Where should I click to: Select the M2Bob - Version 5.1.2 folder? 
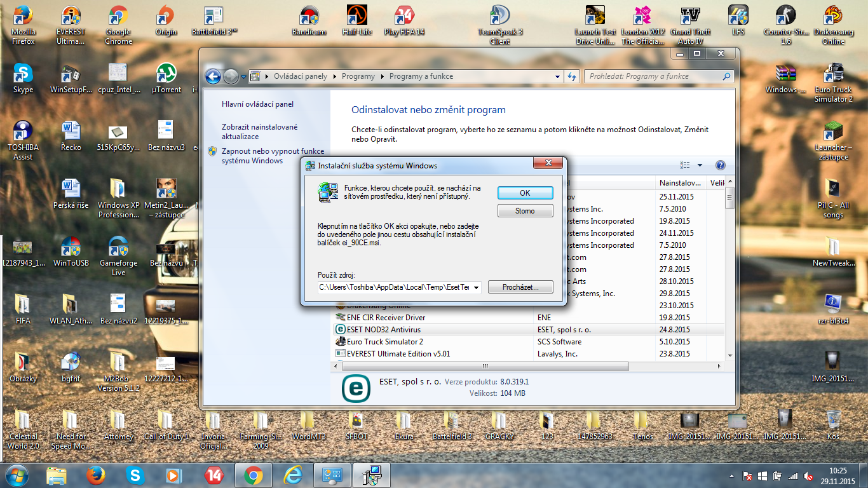118,371
